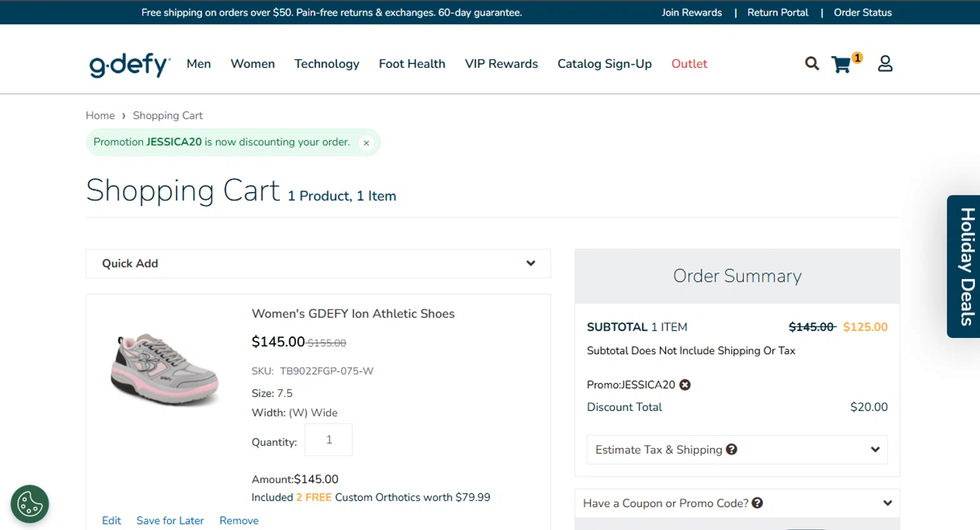Open the Men menu
Image resolution: width=980 pixels, height=530 pixels.
(199, 63)
